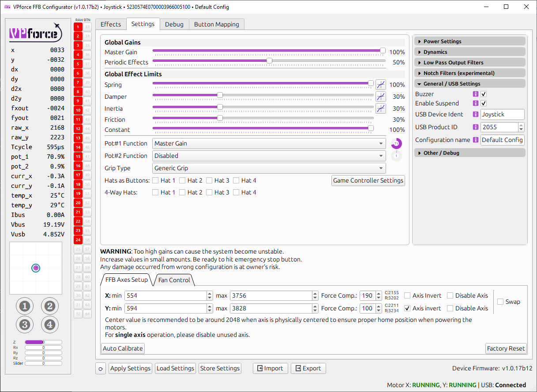
Task: Click round joystick button 4
Action: pyautogui.click(x=50, y=325)
